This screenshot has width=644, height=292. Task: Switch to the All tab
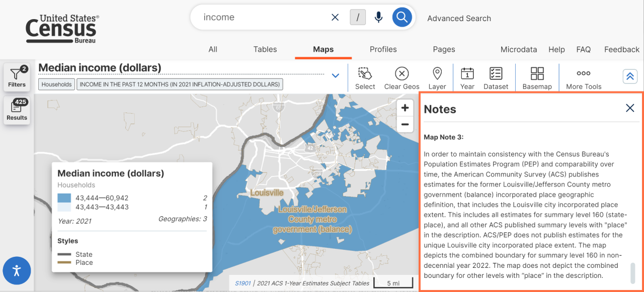[213, 49]
